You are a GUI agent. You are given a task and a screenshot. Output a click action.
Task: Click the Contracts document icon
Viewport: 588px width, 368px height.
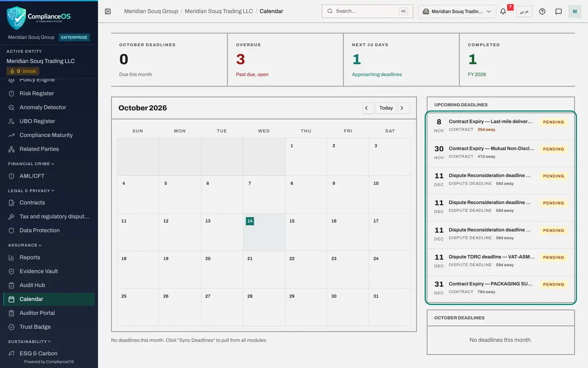(x=11, y=203)
